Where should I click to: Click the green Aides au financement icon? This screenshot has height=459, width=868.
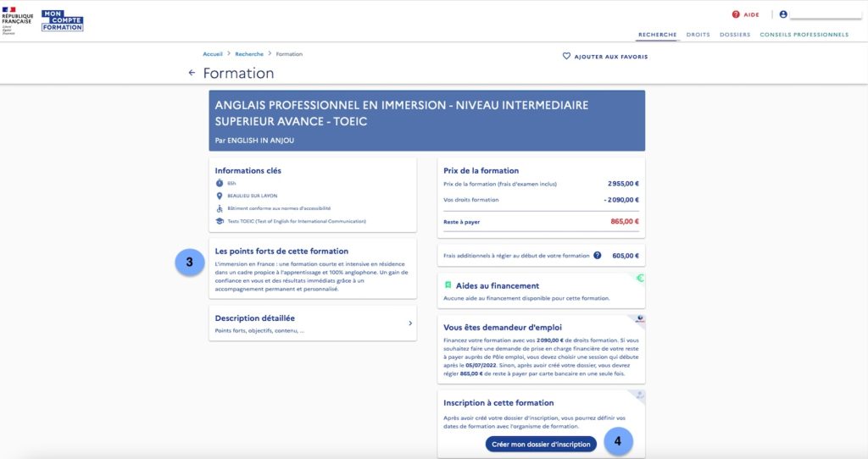448,285
